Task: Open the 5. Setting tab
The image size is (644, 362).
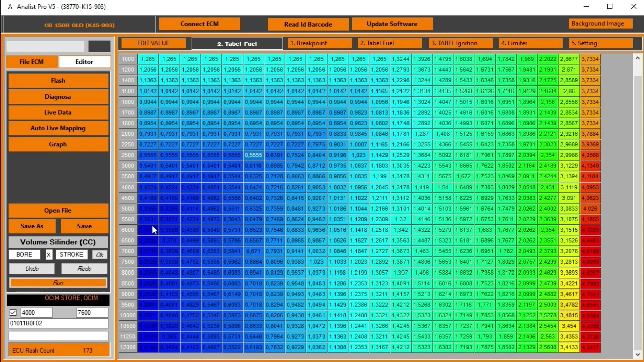Action: [601, 43]
